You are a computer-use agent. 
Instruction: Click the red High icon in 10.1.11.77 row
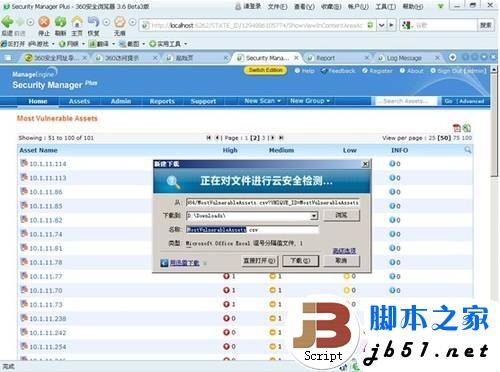(226, 276)
